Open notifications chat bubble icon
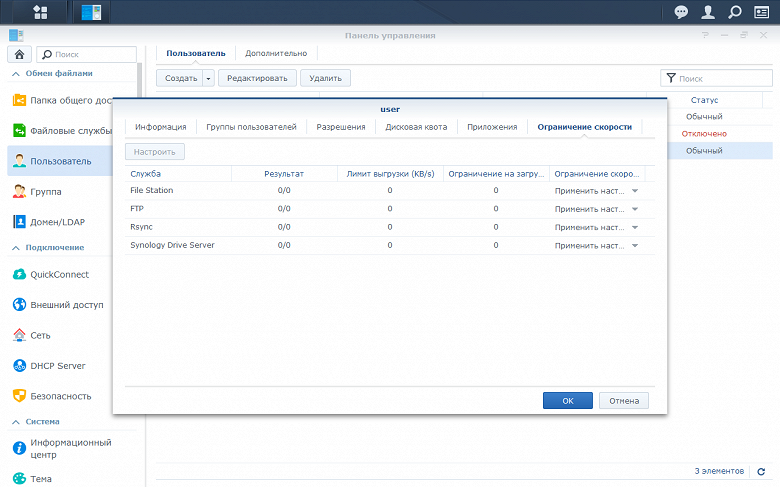 [x=681, y=13]
